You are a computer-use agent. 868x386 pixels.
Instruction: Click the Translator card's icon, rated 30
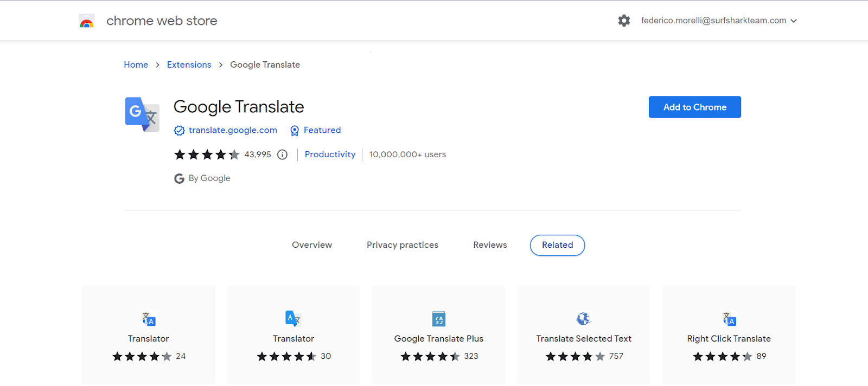point(293,319)
